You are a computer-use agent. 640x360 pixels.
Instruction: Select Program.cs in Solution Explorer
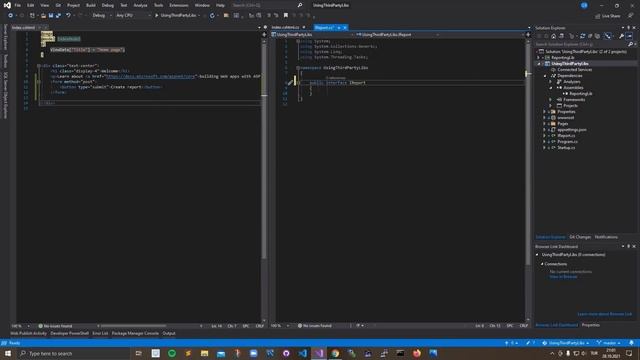click(x=567, y=142)
